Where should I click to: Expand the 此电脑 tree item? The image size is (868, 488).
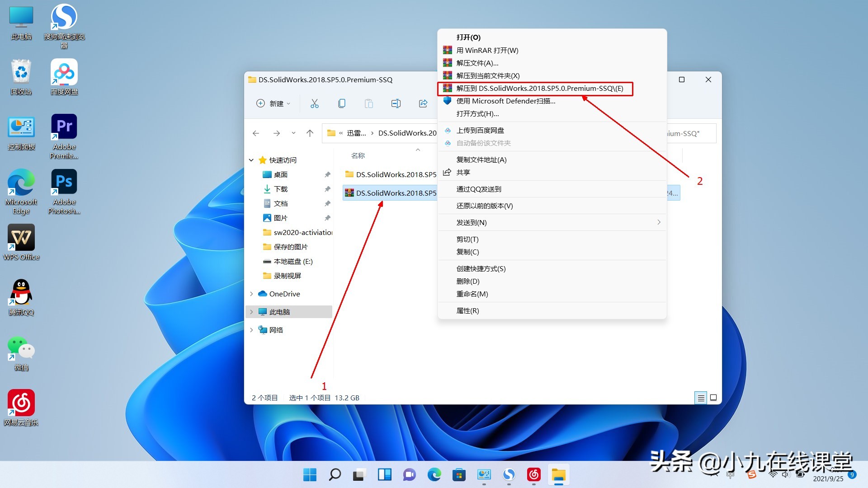(x=252, y=311)
